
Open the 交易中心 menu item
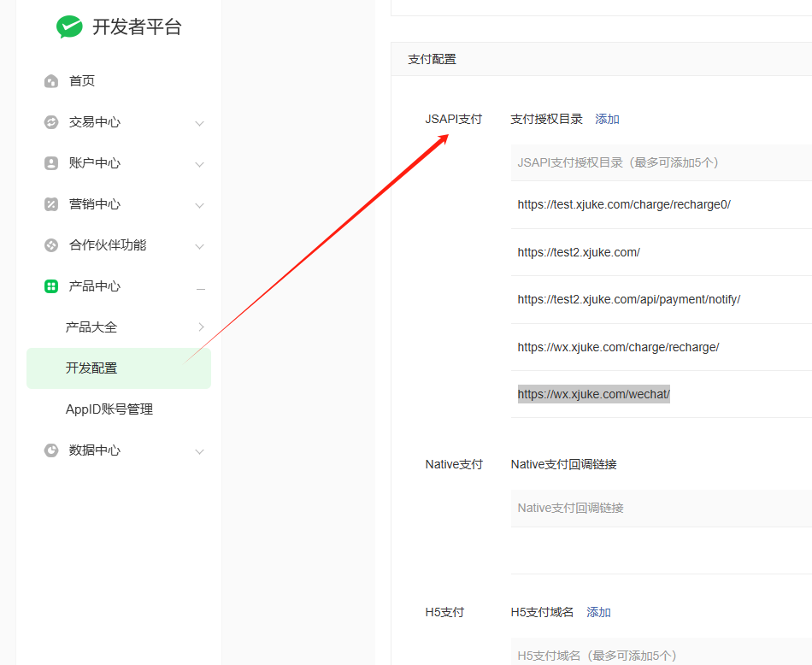(x=95, y=122)
